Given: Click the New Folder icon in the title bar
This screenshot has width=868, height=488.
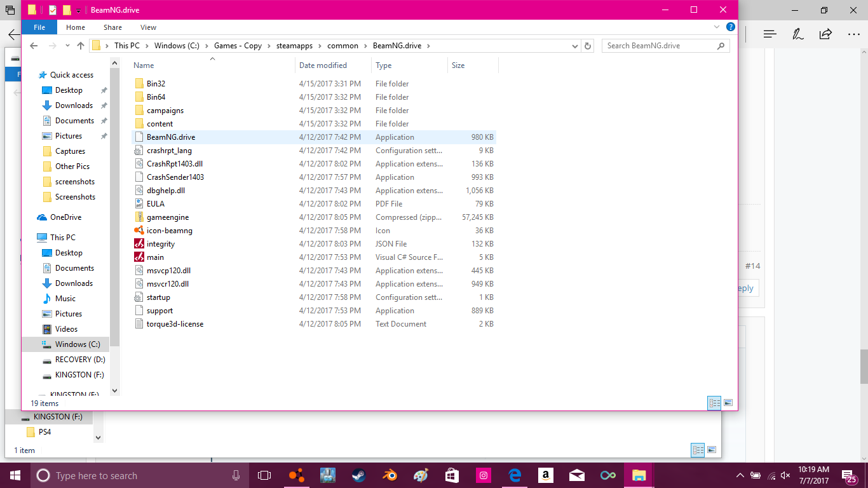Looking at the screenshot, I should click(x=67, y=10).
